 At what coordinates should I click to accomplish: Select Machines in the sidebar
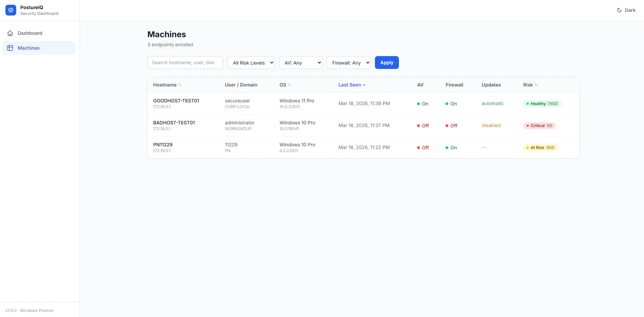[x=39, y=48]
